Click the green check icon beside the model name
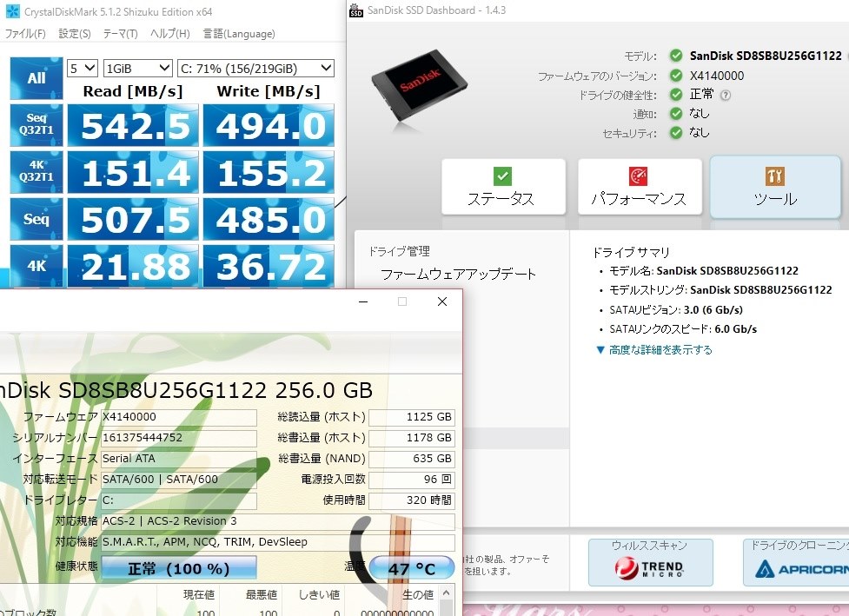 pos(676,56)
